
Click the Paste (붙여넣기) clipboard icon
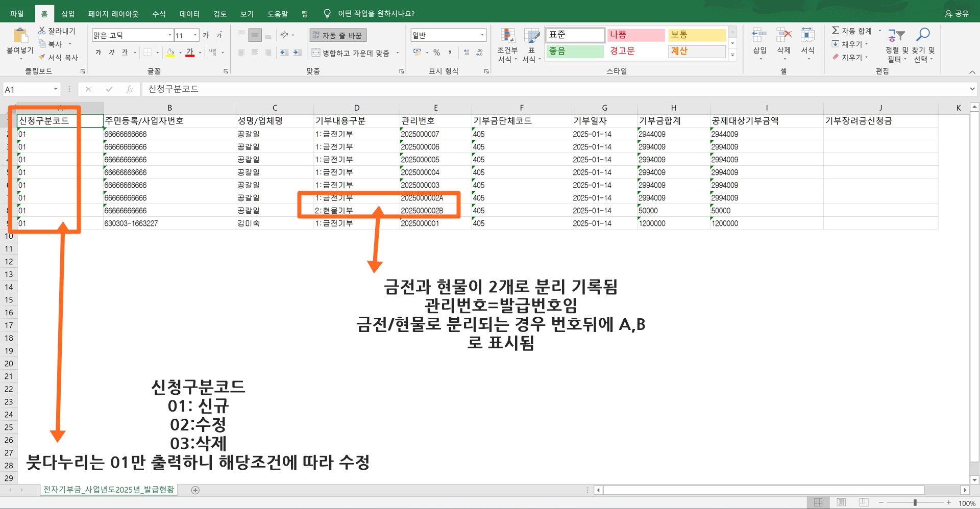point(20,36)
